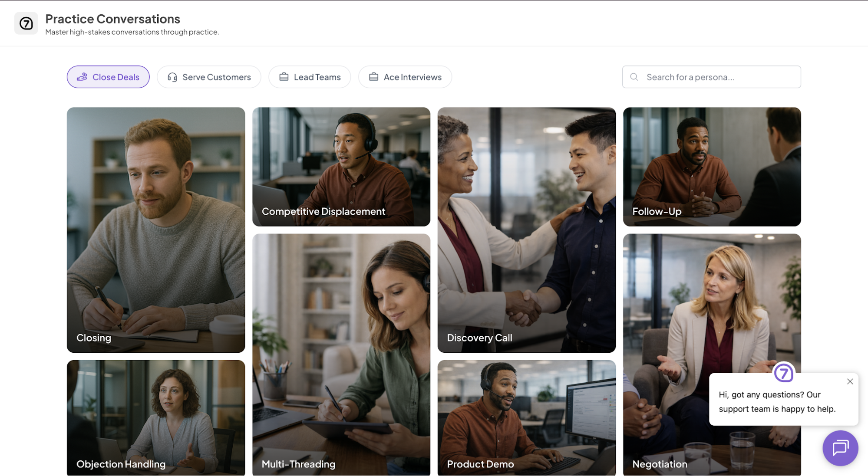This screenshot has height=476, width=868.
Task: Open the Objection Handling card
Action: [x=156, y=418]
